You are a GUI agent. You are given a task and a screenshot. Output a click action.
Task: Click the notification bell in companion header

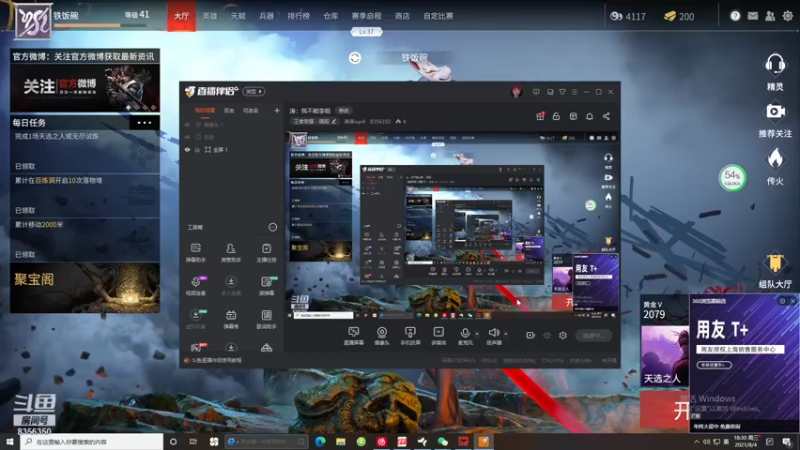pos(589,116)
